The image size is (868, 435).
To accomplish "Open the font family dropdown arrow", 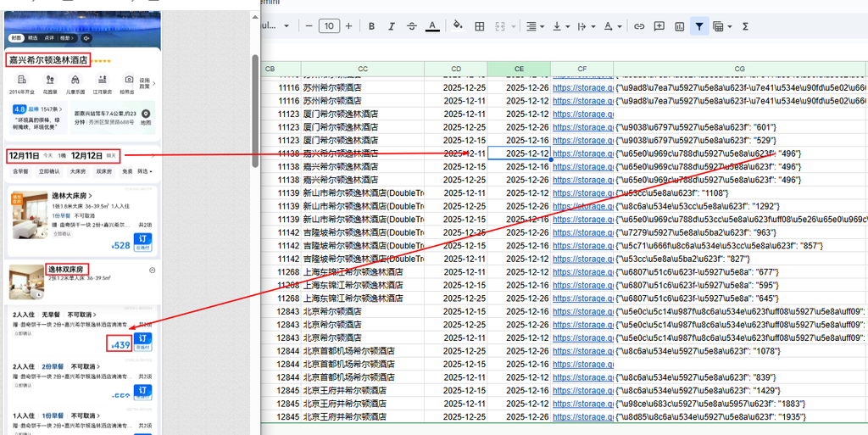I will pyautogui.click(x=287, y=26).
